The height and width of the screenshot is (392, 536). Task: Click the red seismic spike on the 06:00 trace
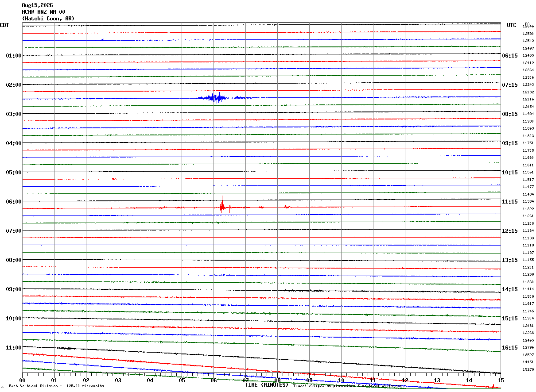(x=222, y=206)
